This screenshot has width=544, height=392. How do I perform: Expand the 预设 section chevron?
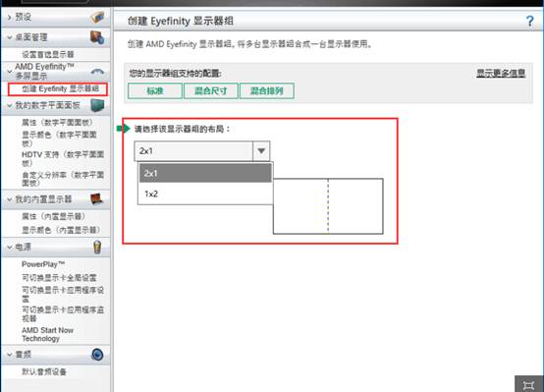point(10,17)
